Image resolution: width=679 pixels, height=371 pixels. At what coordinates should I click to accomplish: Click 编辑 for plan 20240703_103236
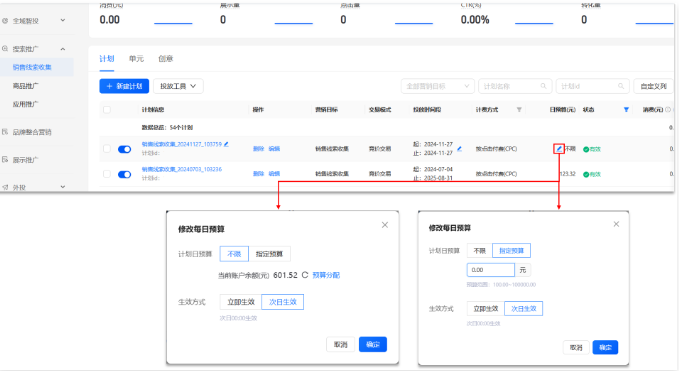(x=274, y=174)
